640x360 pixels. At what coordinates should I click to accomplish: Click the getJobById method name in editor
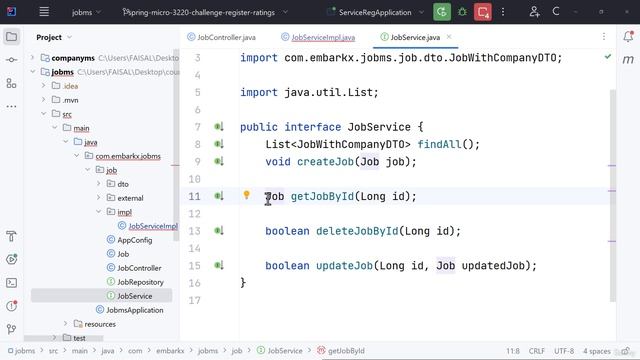(x=322, y=196)
